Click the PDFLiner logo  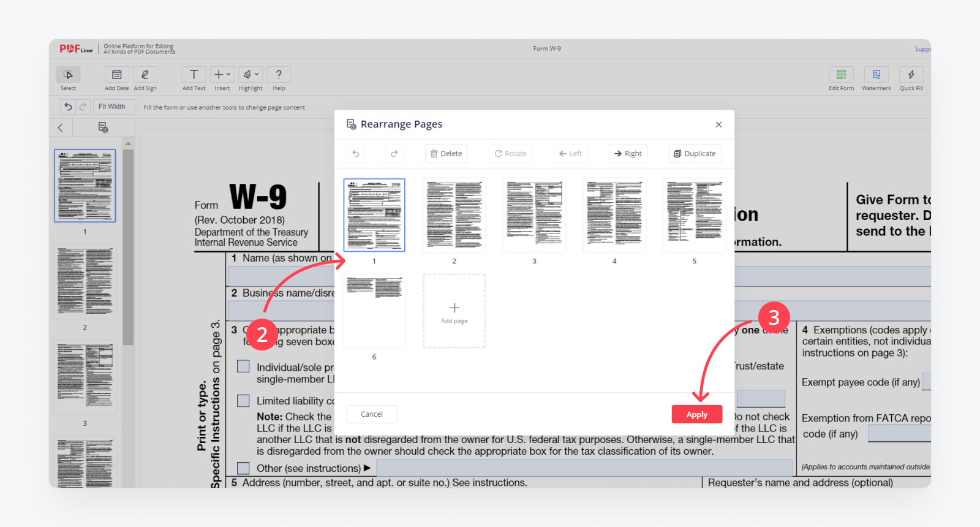(76, 48)
